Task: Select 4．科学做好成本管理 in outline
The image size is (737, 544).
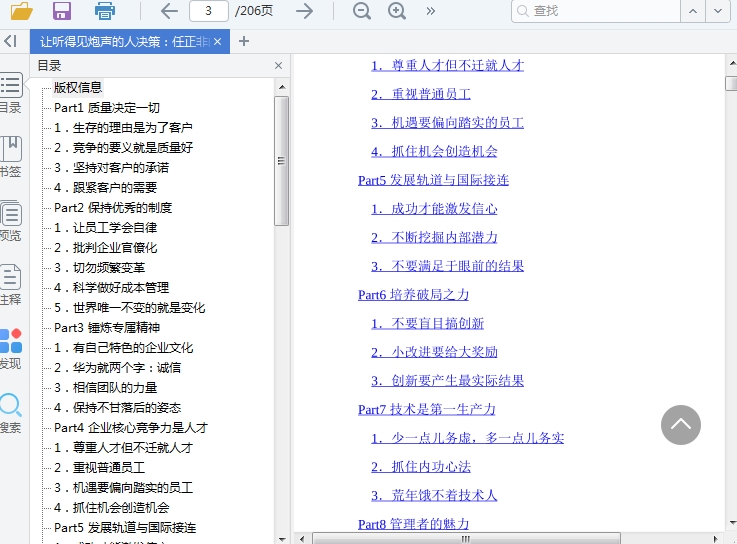Action: pyautogui.click(x=111, y=287)
